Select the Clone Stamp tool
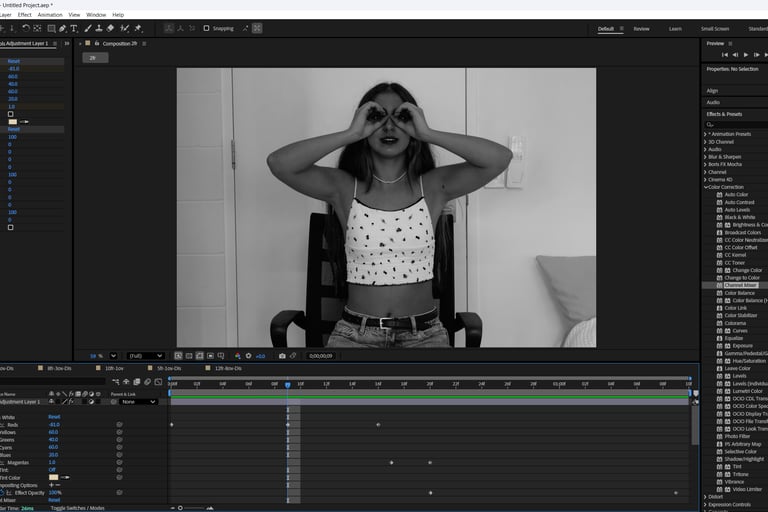 [98, 28]
